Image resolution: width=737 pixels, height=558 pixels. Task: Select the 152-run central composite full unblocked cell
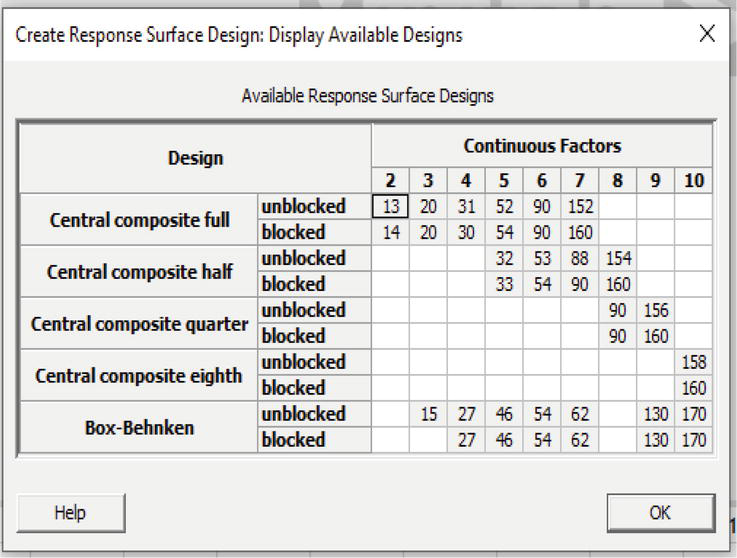tap(580, 206)
